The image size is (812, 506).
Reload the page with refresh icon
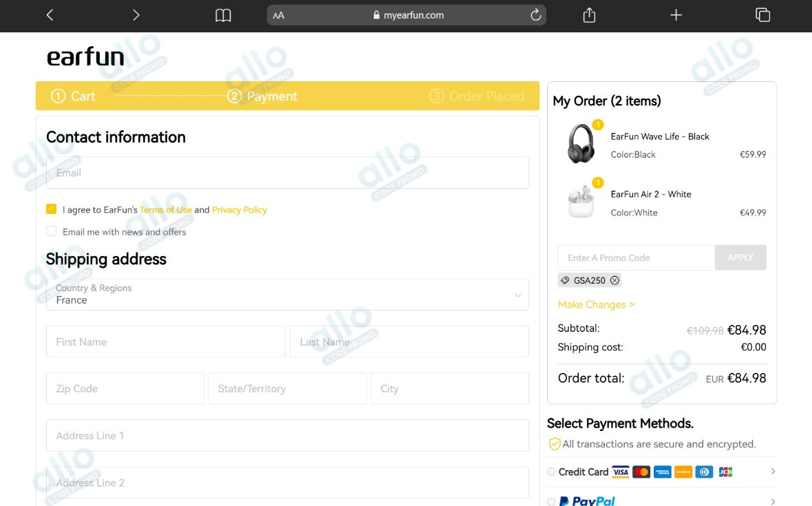tap(535, 15)
